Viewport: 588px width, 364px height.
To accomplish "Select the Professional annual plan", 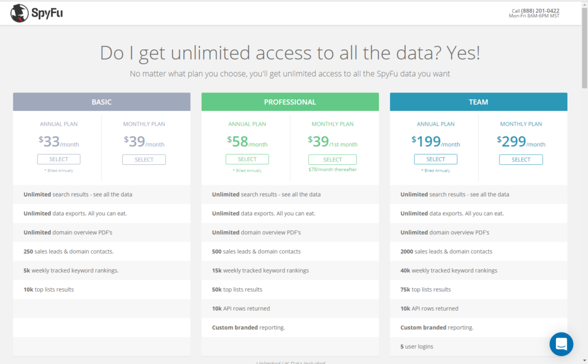I will (247, 159).
